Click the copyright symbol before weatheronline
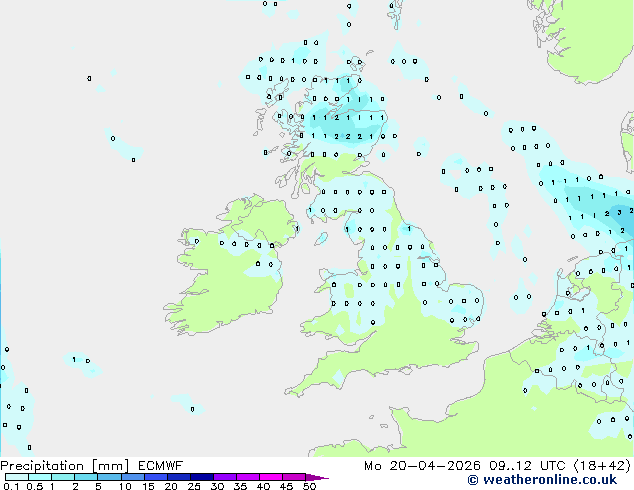 (473, 480)
